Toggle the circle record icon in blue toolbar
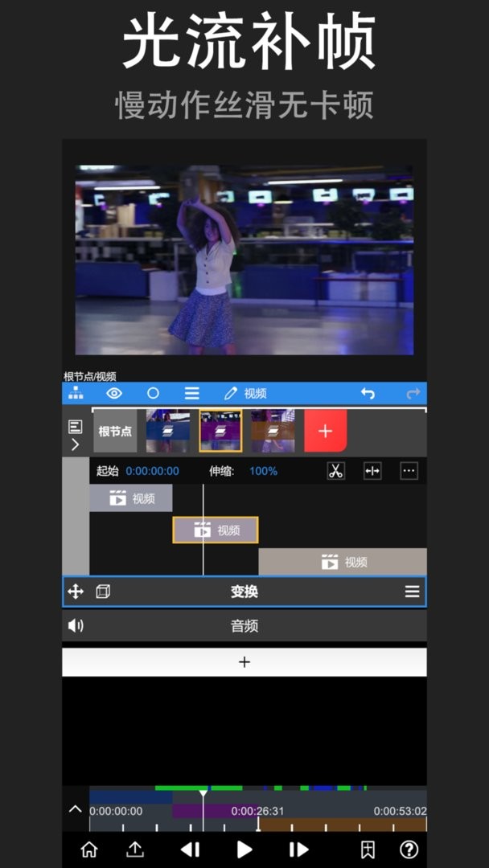 point(153,393)
